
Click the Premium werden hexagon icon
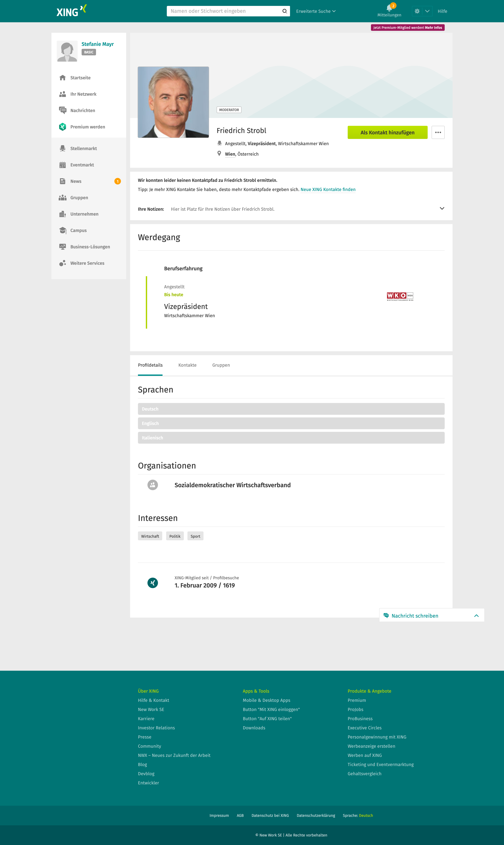(62, 127)
